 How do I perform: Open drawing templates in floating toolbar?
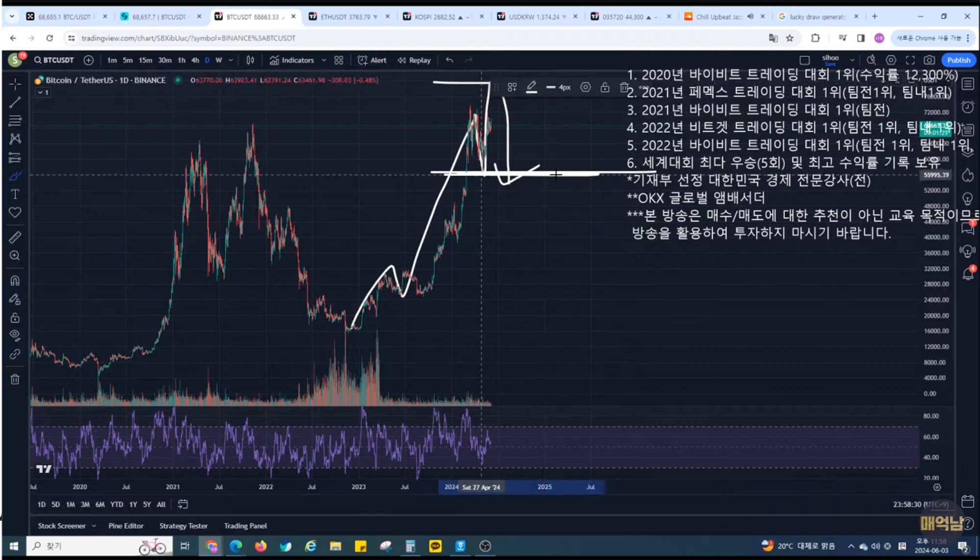tap(512, 87)
